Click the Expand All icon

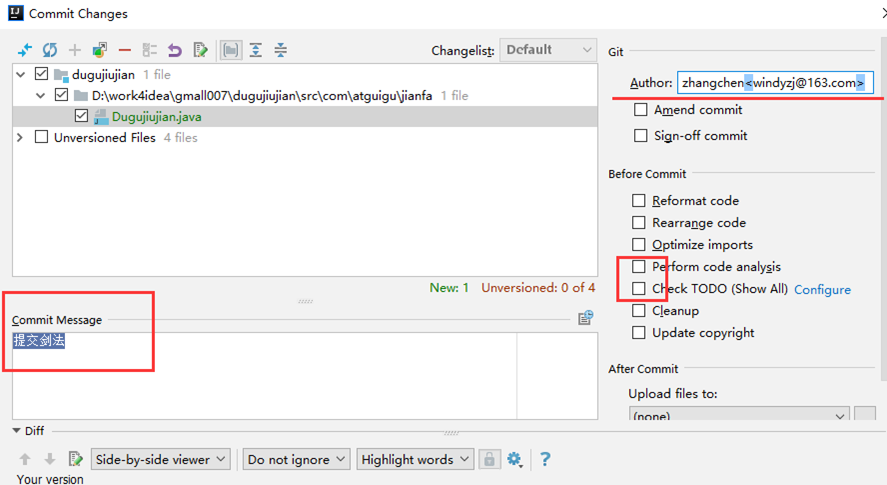[256, 50]
